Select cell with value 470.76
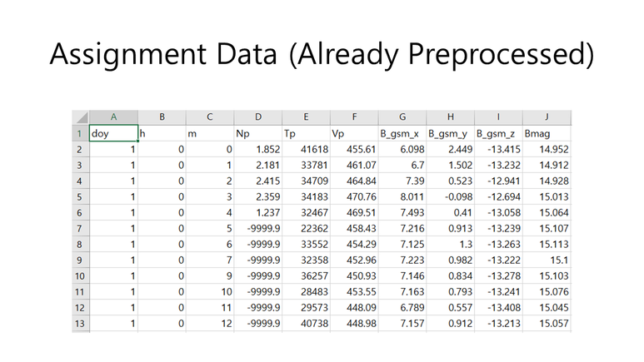644x362 pixels. tap(354, 197)
